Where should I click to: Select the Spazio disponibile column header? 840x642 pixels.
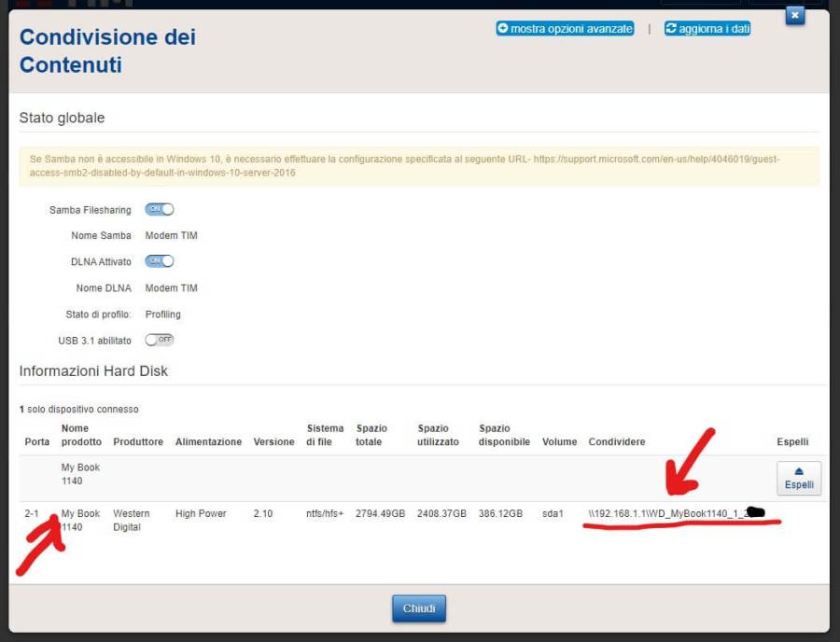tap(504, 435)
